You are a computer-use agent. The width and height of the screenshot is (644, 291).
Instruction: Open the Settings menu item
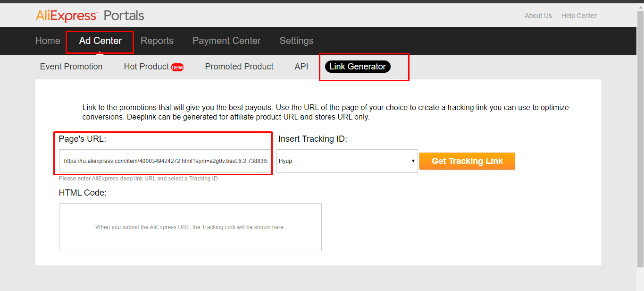(x=296, y=41)
